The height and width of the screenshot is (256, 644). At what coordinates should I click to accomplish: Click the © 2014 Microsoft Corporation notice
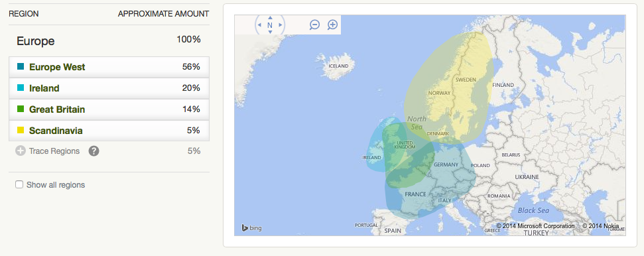tap(536, 226)
